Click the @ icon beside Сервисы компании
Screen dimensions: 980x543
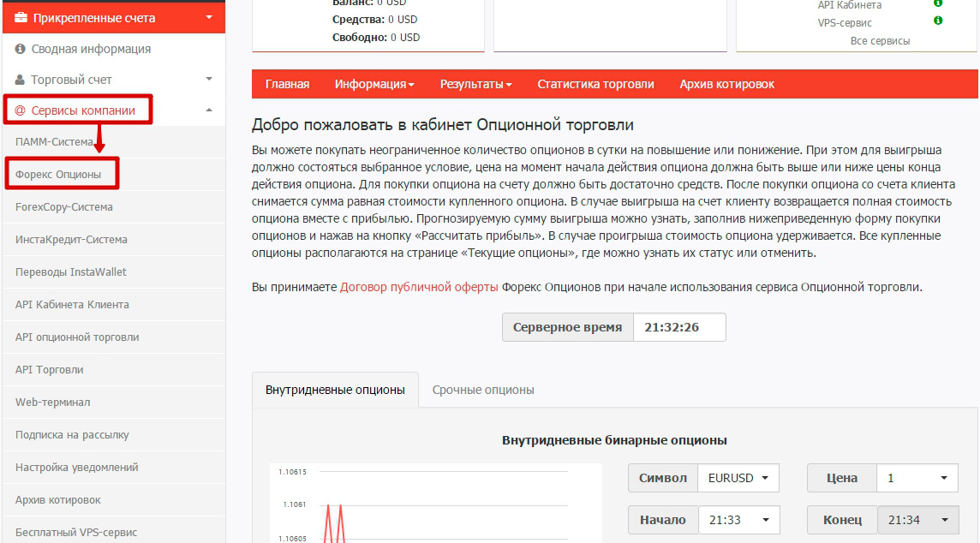[20, 110]
